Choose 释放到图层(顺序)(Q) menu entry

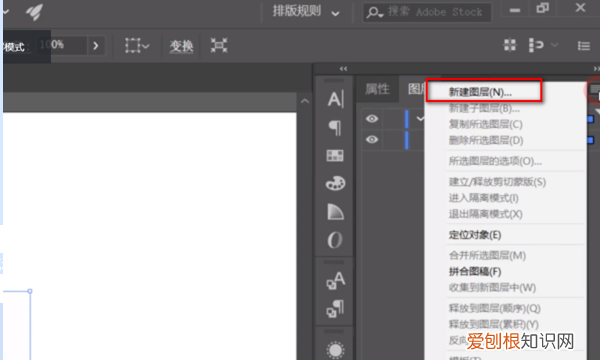click(494, 308)
